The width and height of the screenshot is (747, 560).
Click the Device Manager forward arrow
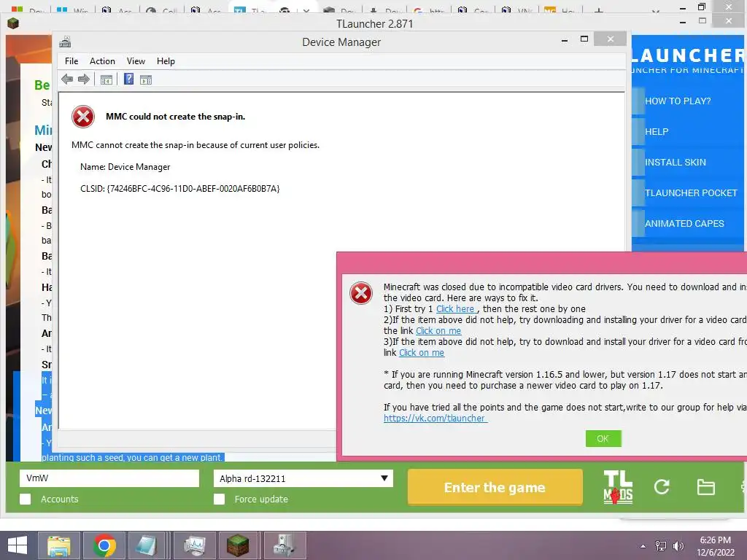coord(84,79)
